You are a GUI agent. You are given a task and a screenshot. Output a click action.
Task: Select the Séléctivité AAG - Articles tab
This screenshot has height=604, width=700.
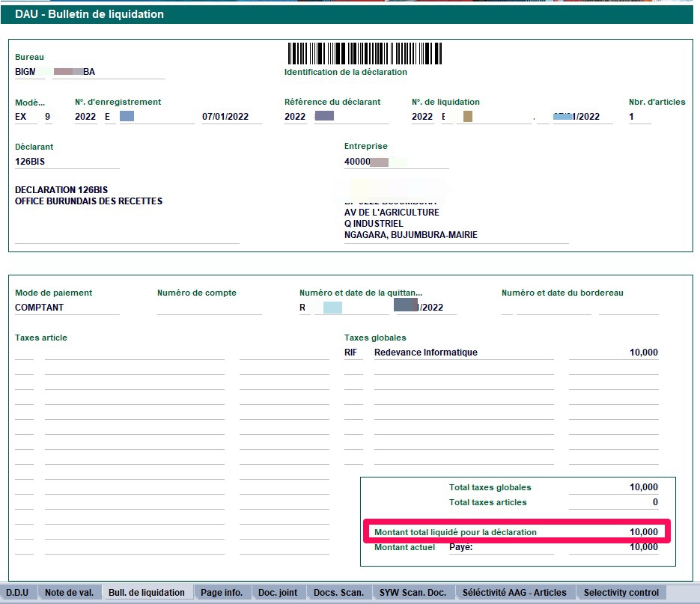[516, 592]
